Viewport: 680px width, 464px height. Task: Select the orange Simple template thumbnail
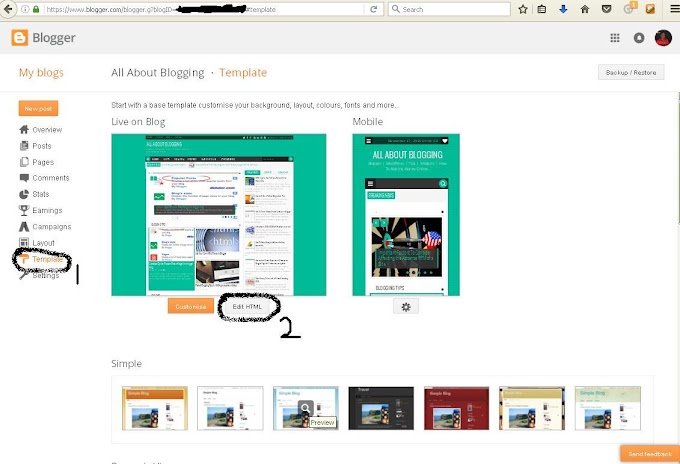pos(155,408)
